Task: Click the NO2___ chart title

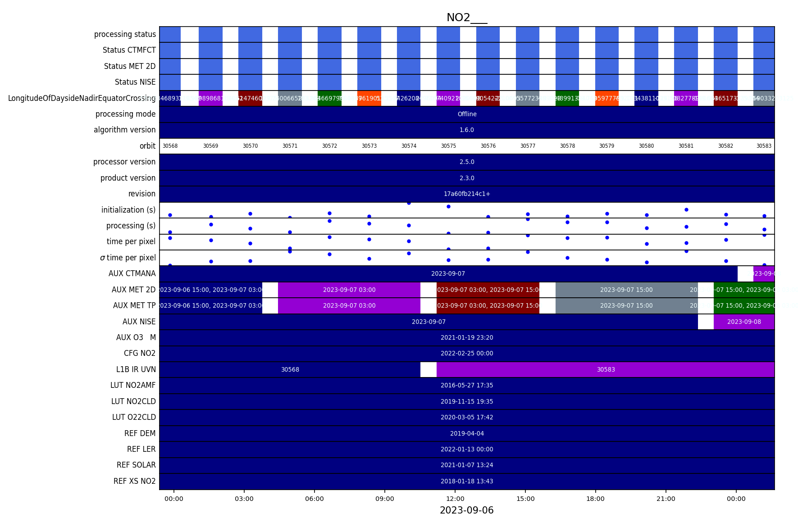Action: click(466, 18)
